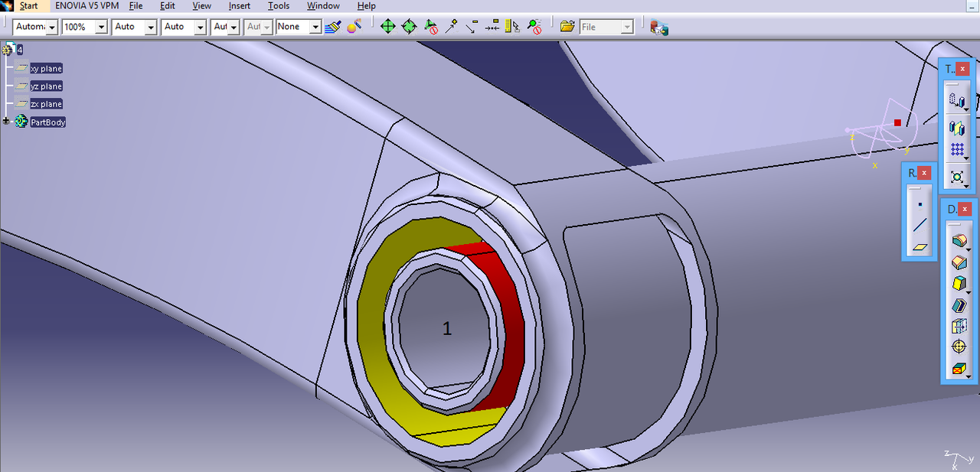Click the Painter brush graphic properties icon
The width and height of the screenshot is (980, 472).
click(332, 27)
